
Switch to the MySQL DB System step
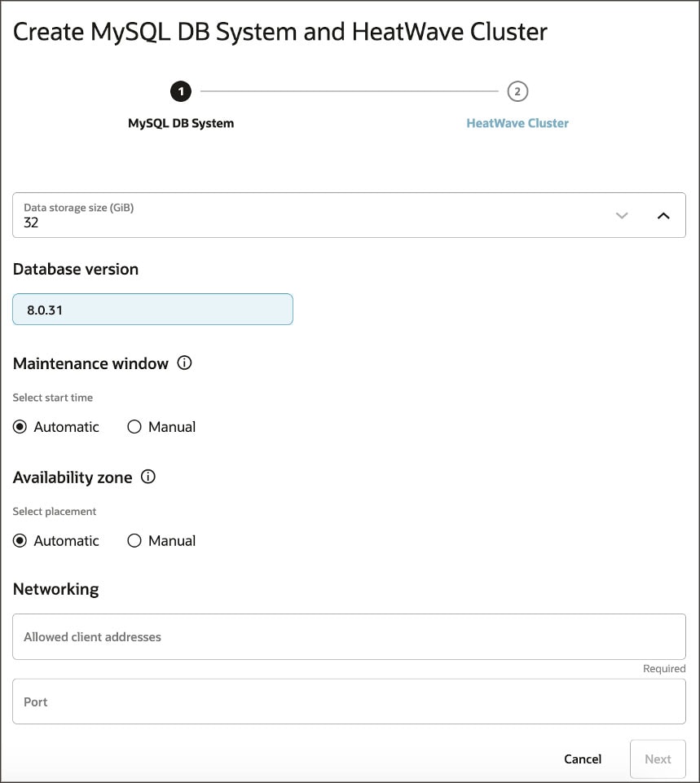point(180,123)
